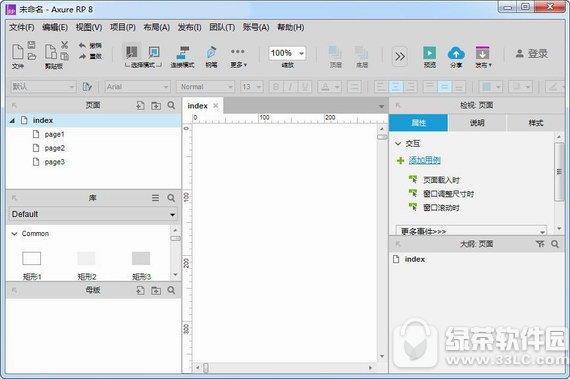
Task: Add a page in Pages panel
Action: pyautogui.click(x=140, y=106)
